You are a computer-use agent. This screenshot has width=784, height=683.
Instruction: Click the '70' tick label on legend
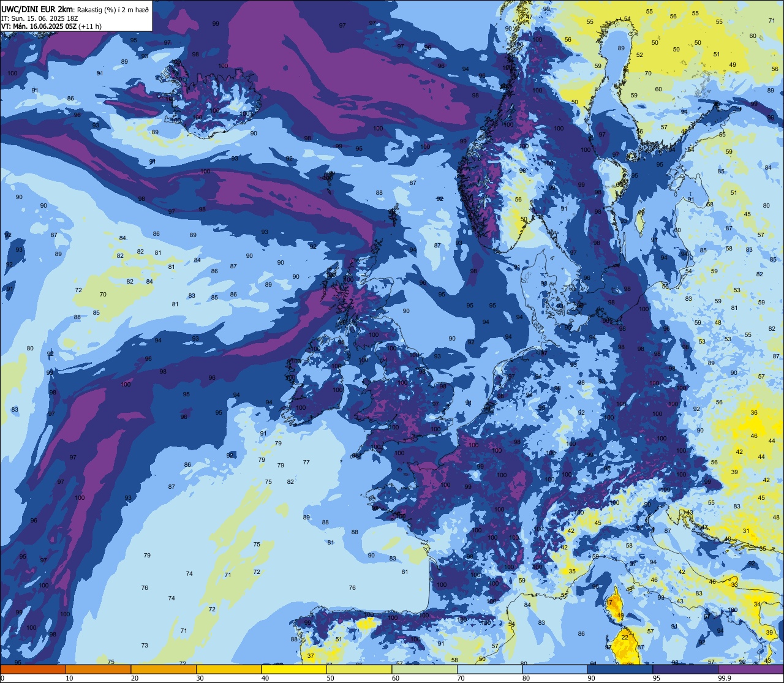tap(461, 678)
